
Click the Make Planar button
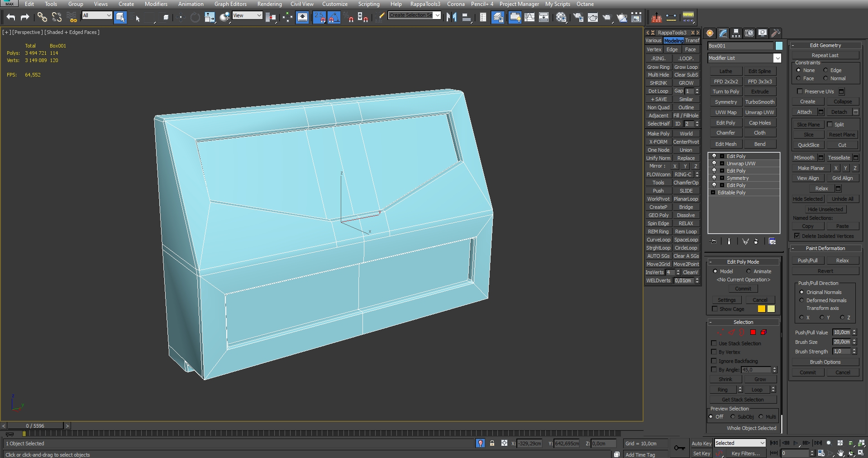tap(811, 168)
